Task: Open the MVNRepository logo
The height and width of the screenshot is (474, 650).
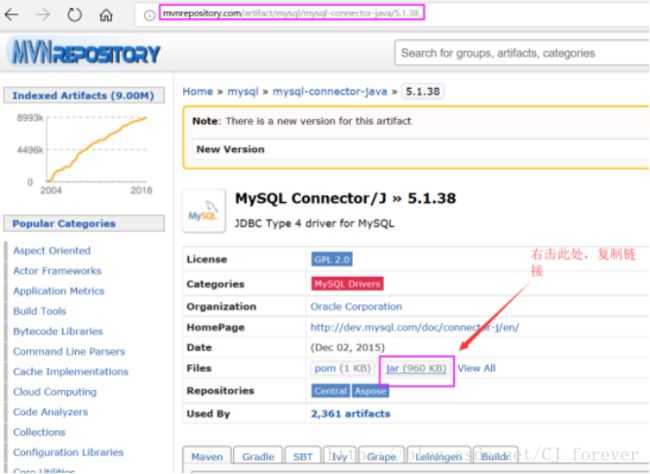Action: [x=86, y=53]
